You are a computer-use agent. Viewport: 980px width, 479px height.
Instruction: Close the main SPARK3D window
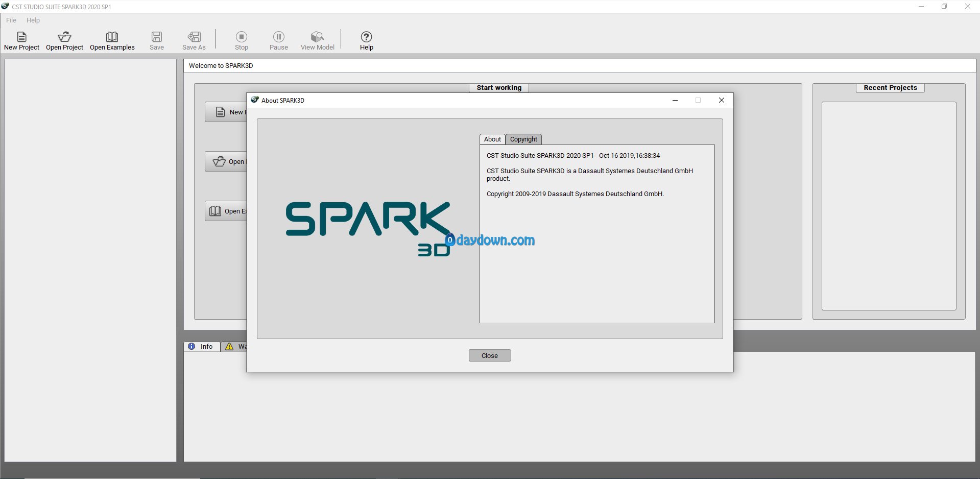coord(967,7)
